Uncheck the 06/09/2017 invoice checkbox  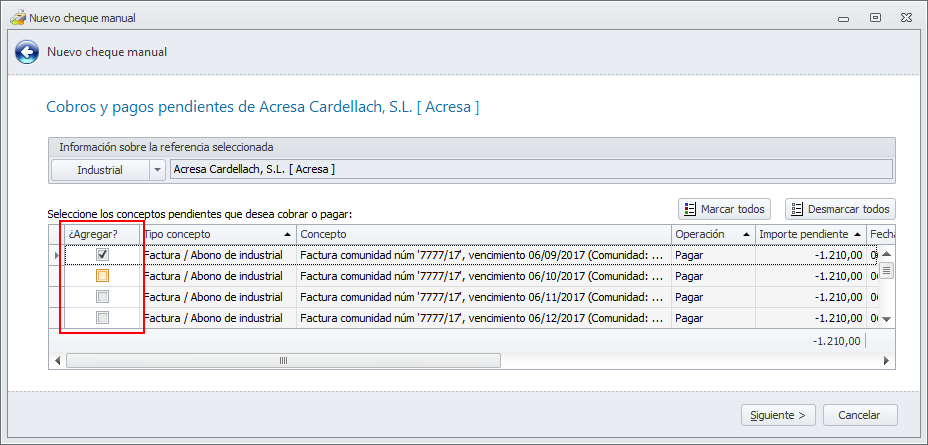tap(102, 255)
